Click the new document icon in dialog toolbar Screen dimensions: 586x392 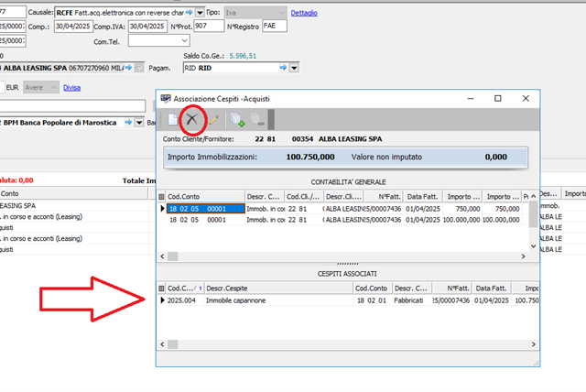click(x=173, y=119)
